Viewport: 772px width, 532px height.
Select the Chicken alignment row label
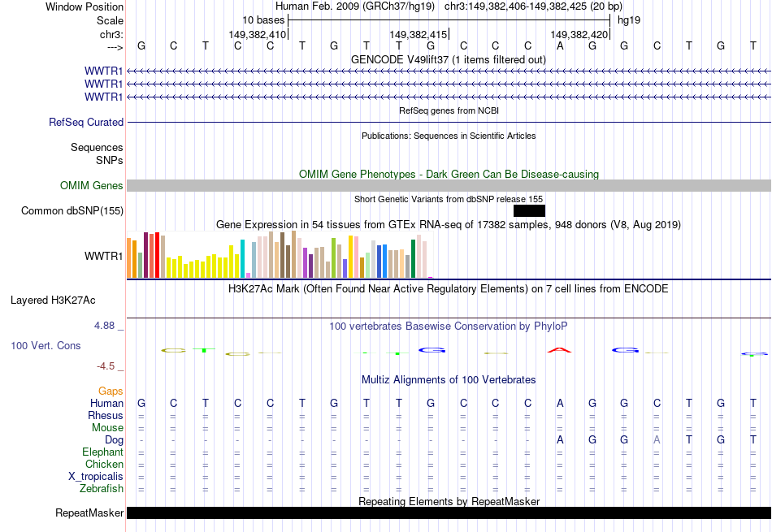point(104,464)
